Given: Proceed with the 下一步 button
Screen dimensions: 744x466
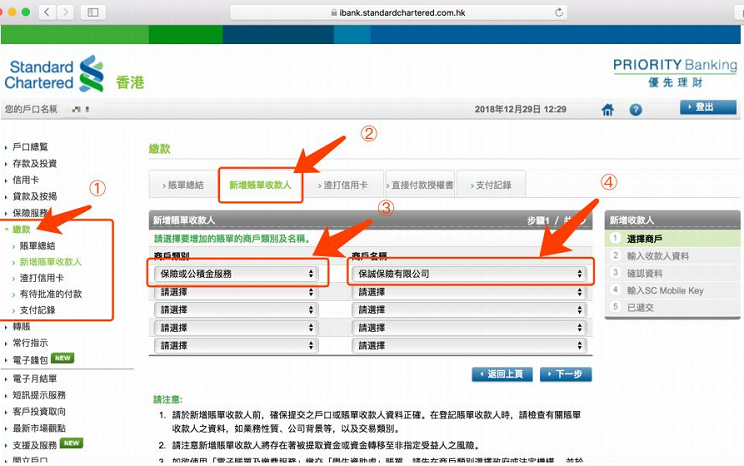Looking at the screenshot, I should point(566,374).
